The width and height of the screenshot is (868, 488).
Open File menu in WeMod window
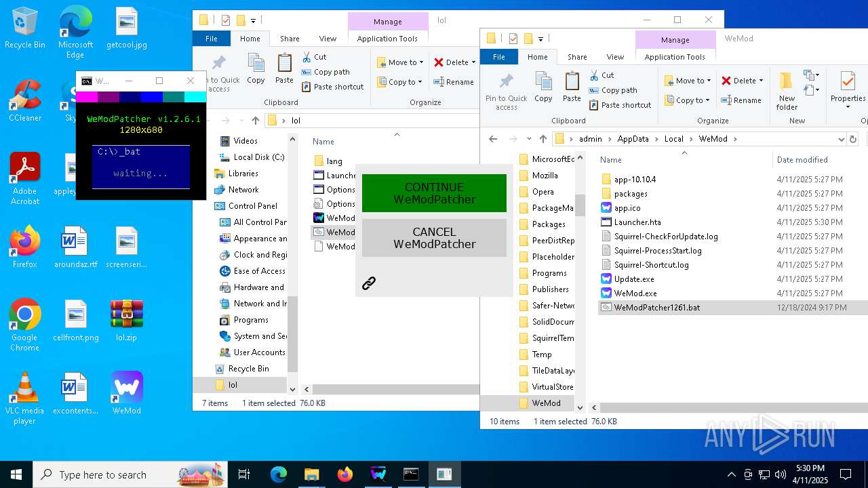(499, 57)
